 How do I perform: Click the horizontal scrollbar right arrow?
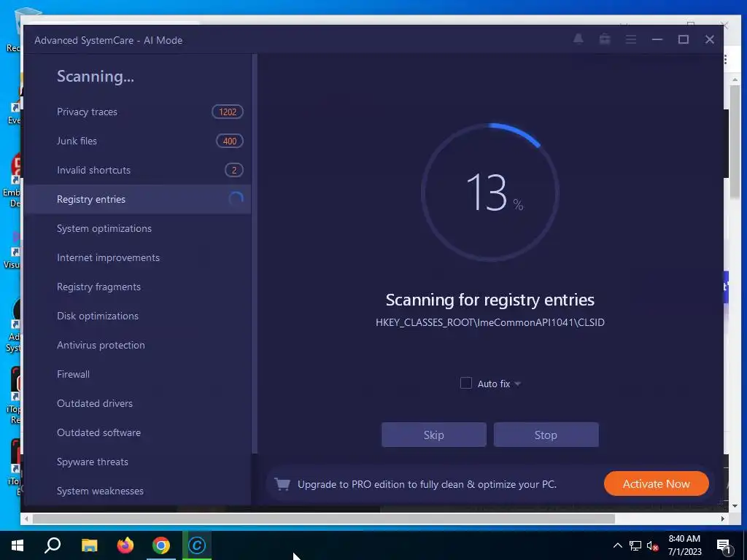[x=723, y=518]
